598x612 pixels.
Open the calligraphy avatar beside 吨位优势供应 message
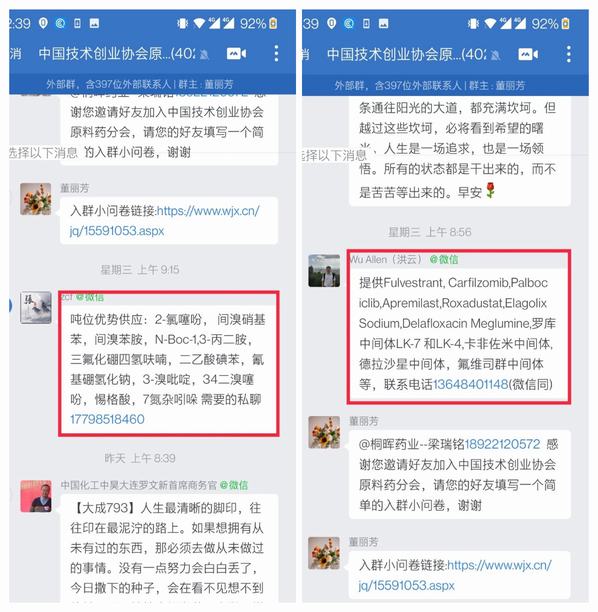[36, 308]
